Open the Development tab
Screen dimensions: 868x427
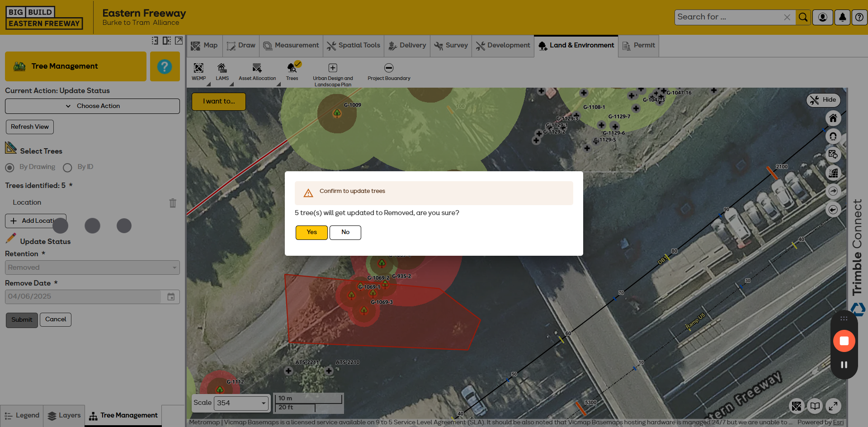coord(503,46)
